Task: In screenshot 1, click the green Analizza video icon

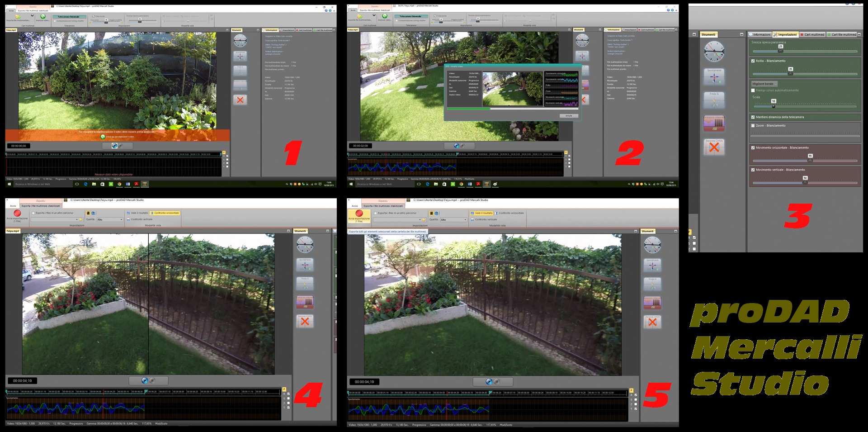Action: pyautogui.click(x=42, y=16)
